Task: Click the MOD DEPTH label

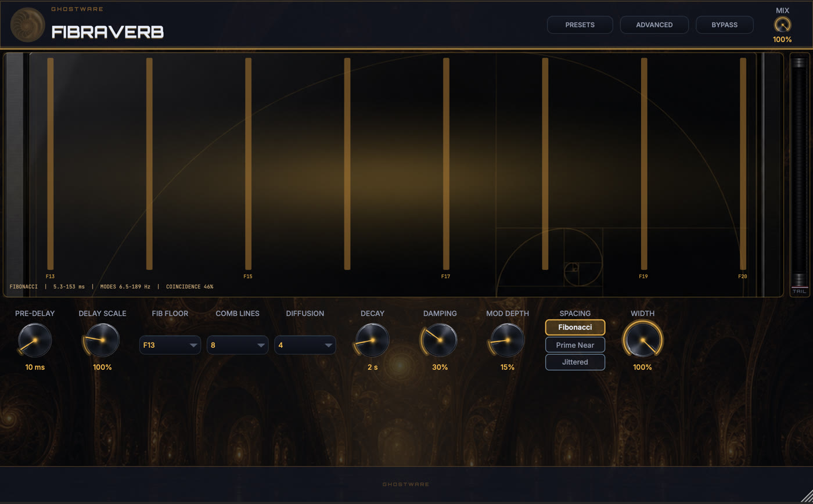Action: [x=508, y=314]
